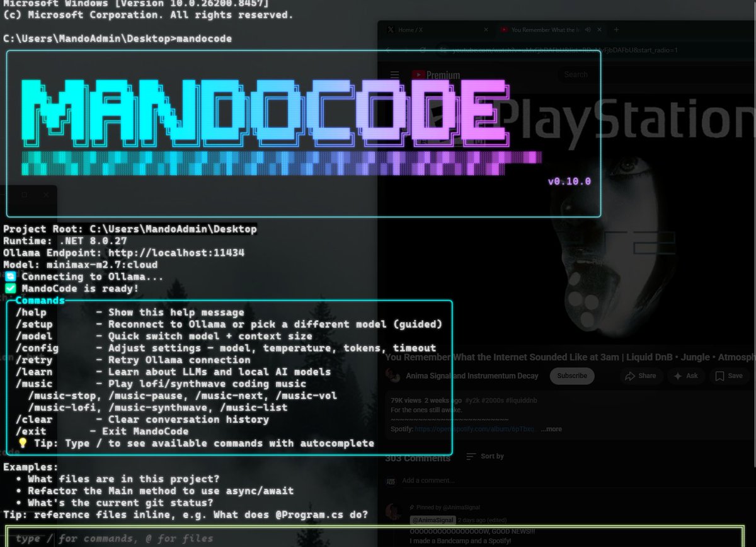Open a new browser tab
The width and height of the screenshot is (756, 547).
point(616,30)
